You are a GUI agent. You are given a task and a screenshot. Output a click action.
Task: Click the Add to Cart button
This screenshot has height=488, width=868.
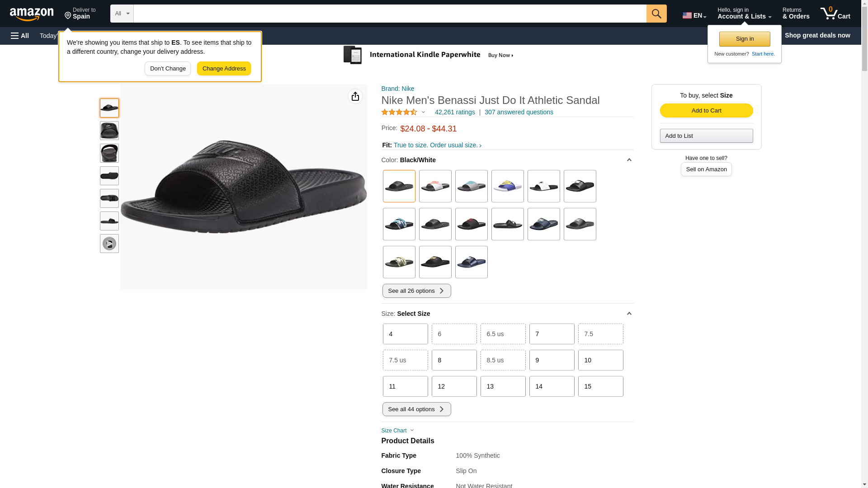click(706, 111)
